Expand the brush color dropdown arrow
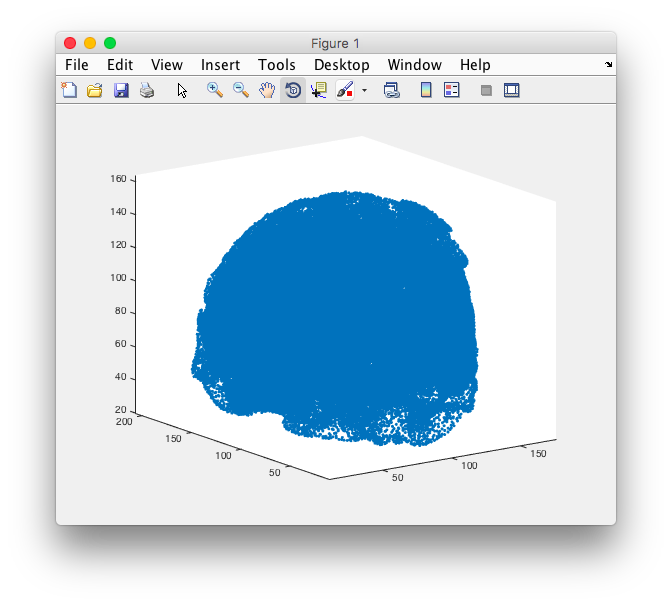The width and height of the screenshot is (672, 605). (364, 90)
